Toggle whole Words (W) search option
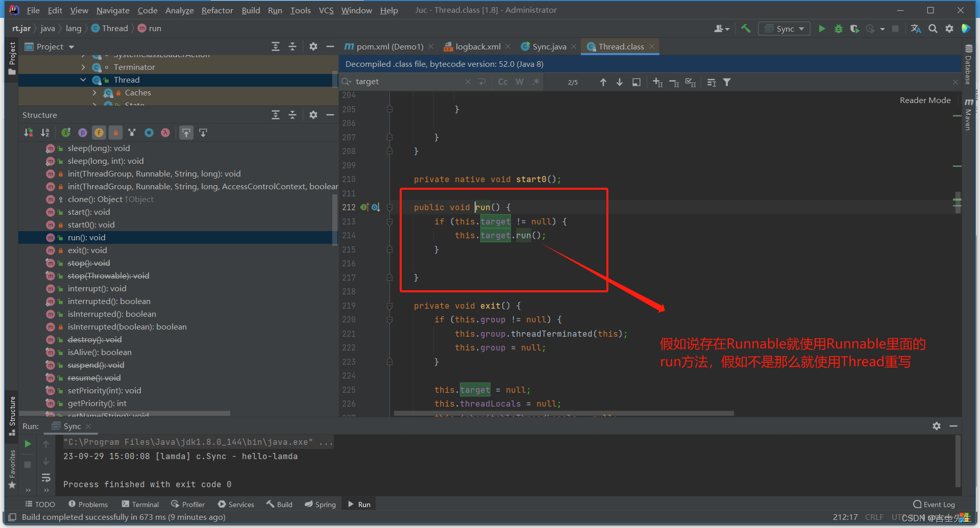980x528 pixels. point(520,82)
